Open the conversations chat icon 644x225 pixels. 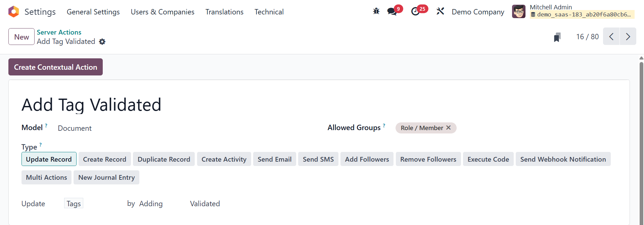(x=392, y=11)
